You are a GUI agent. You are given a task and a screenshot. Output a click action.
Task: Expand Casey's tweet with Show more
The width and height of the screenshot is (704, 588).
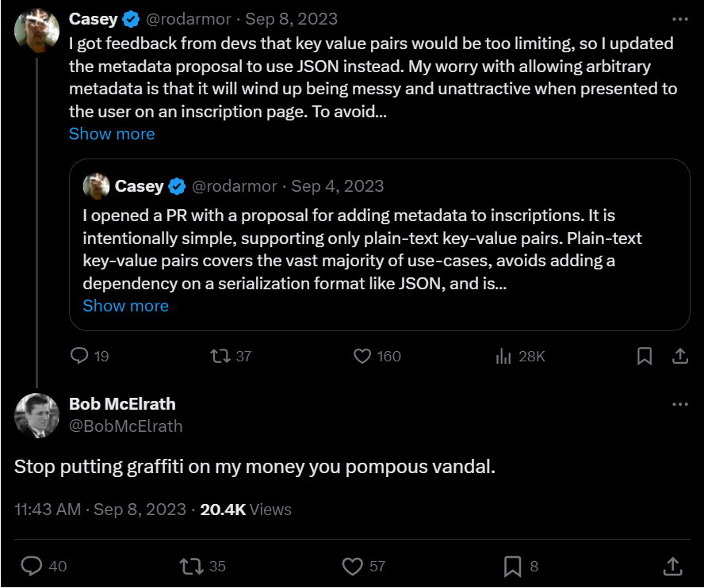click(x=112, y=134)
